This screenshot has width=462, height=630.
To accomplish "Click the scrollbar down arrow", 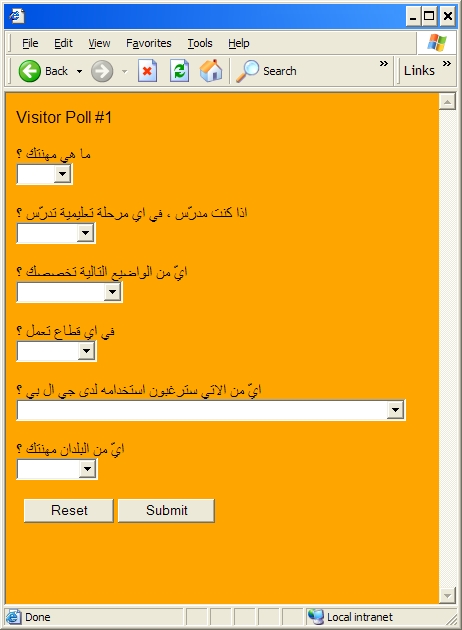I will coord(447,595).
